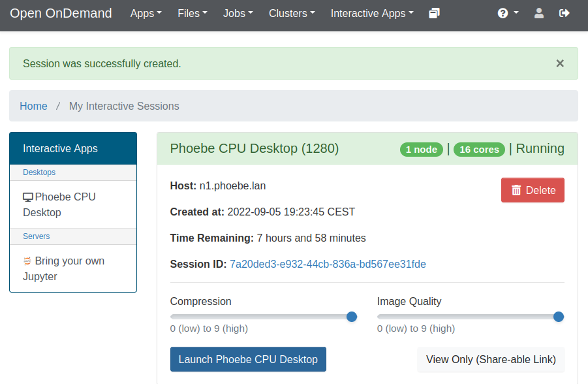Click the Jupyter icon in the sidebar
This screenshot has height=384, width=588.
tap(27, 261)
